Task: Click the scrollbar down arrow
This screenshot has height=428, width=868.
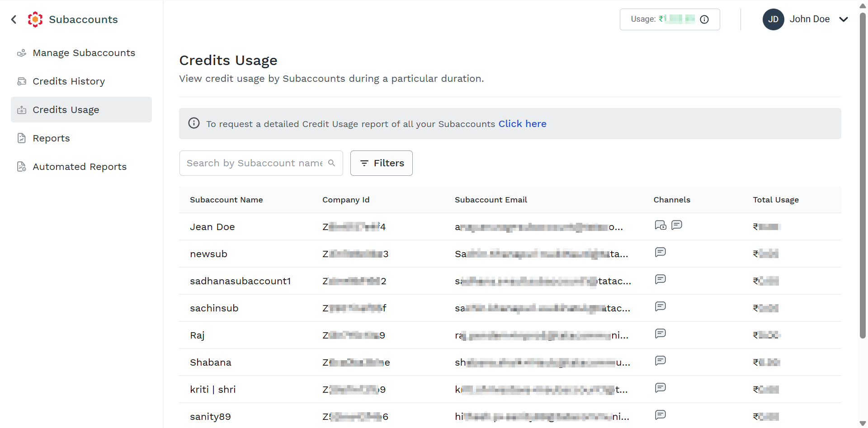Action: (863, 423)
